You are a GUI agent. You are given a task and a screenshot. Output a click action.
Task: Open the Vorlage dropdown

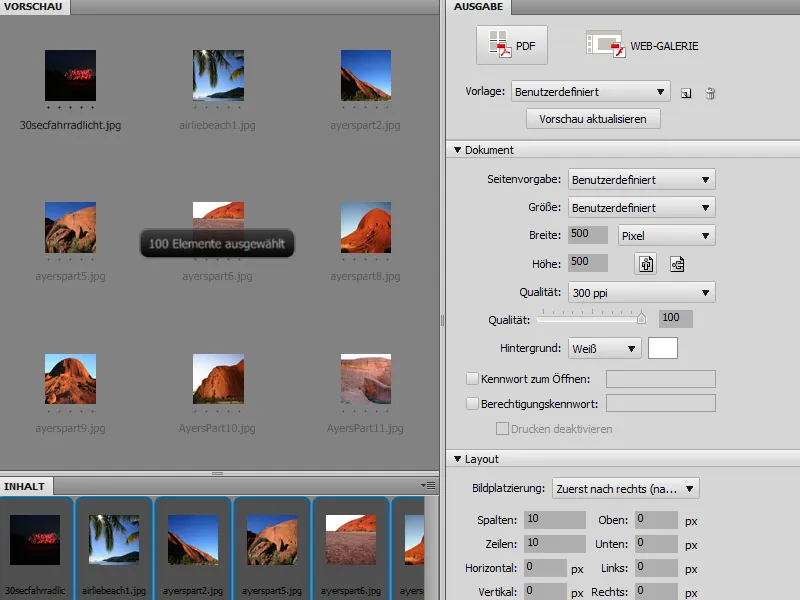pos(590,92)
